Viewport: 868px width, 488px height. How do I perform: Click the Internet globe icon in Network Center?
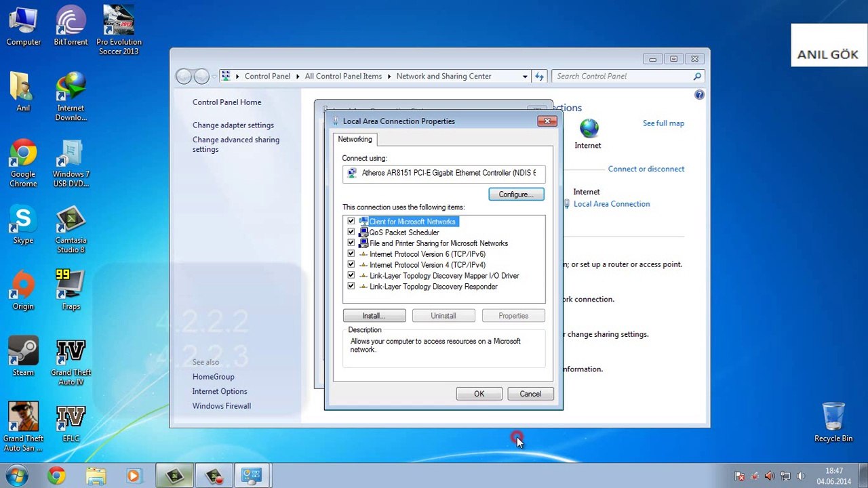point(589,127)
